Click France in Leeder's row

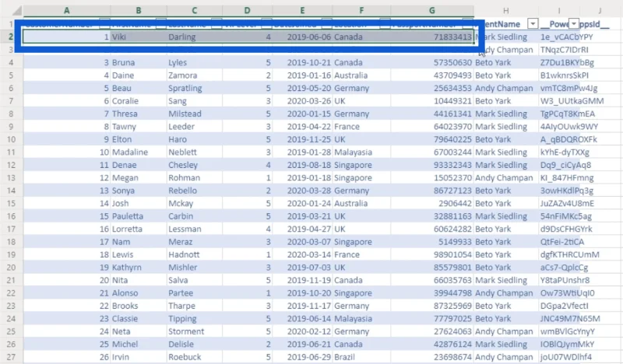(361, 127)
